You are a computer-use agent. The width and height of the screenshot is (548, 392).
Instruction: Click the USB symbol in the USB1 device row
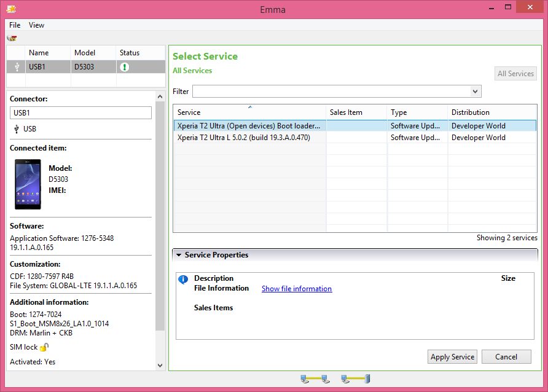click(x=17, y=67)
